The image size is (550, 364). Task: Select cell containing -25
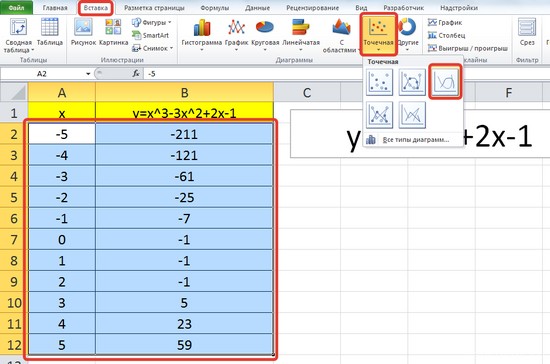(185, 197)
